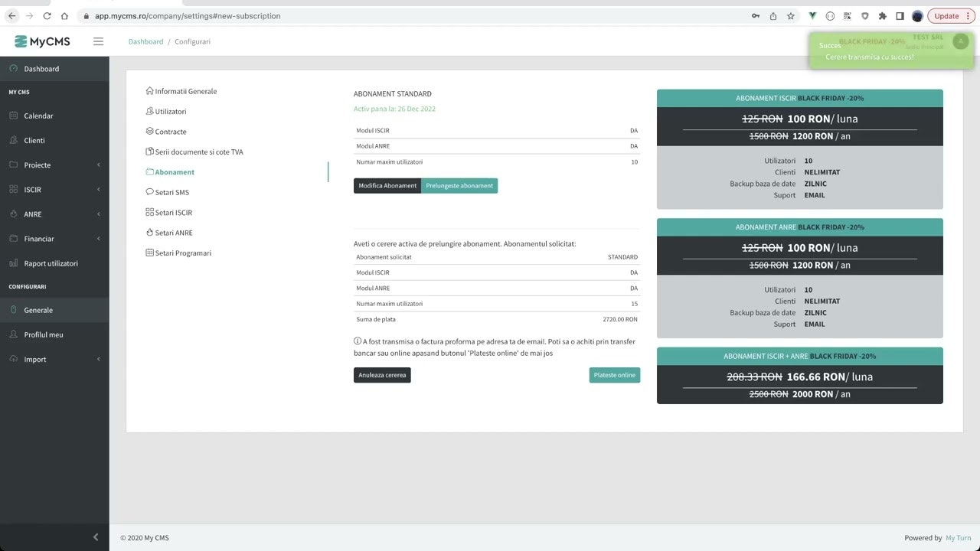Click the browser forward arrow
This screenshot has width=980, height=551.
coord(29,16)
